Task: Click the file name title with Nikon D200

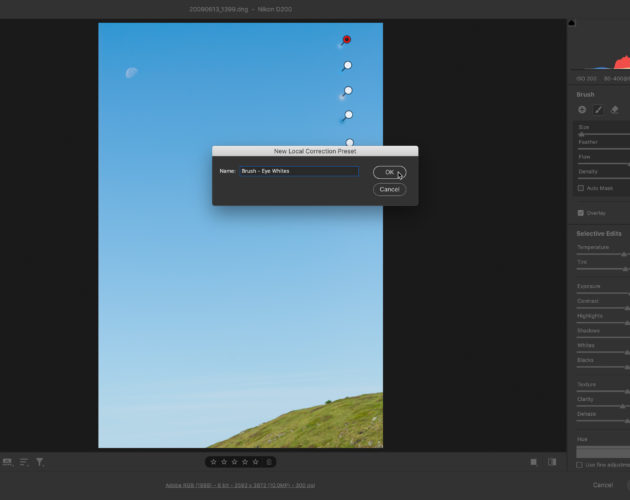Action: click(x=240, y=9)
